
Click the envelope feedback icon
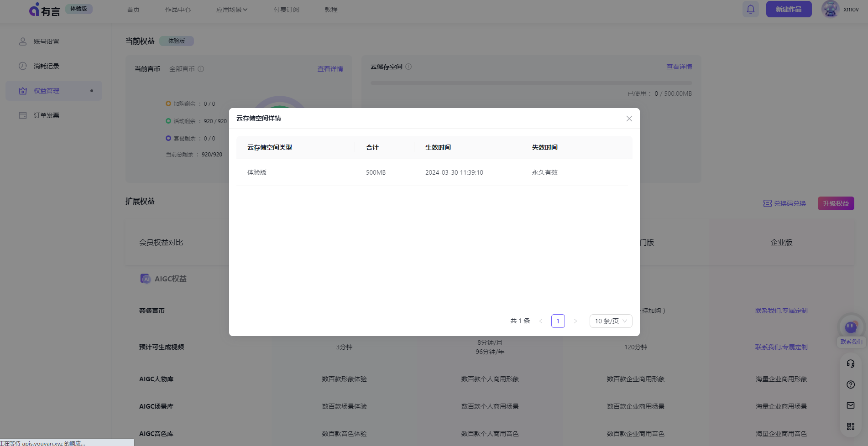pyautogui.click(x=851, y=405)
